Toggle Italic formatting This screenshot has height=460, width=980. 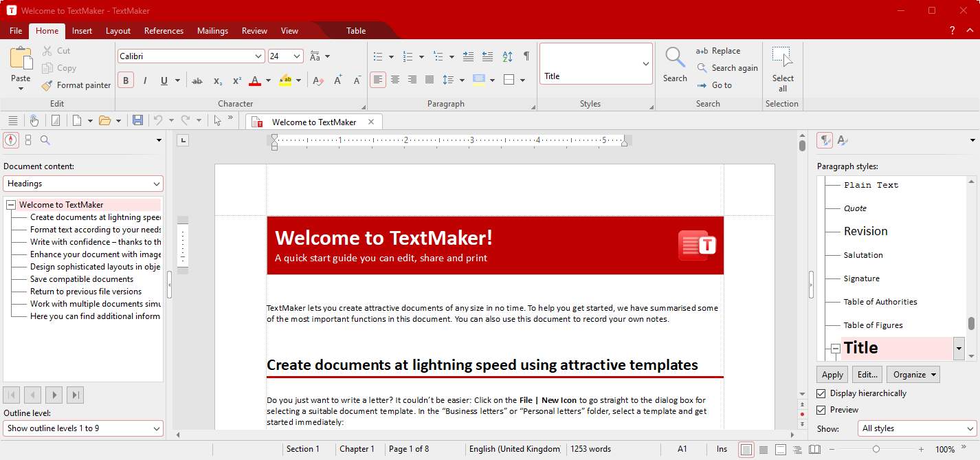coord(145,80)
